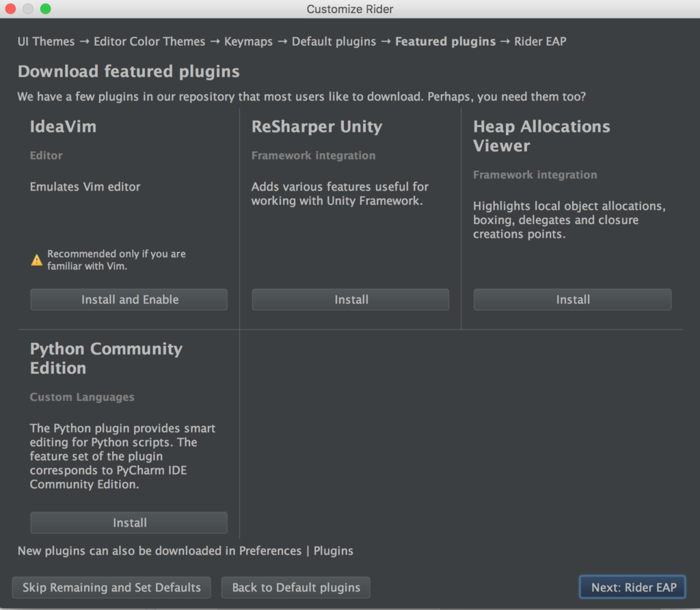This screenshot has width=700, height=610.
Task: Proceed with Next: Rider EAP button
Action: (632, 587)
